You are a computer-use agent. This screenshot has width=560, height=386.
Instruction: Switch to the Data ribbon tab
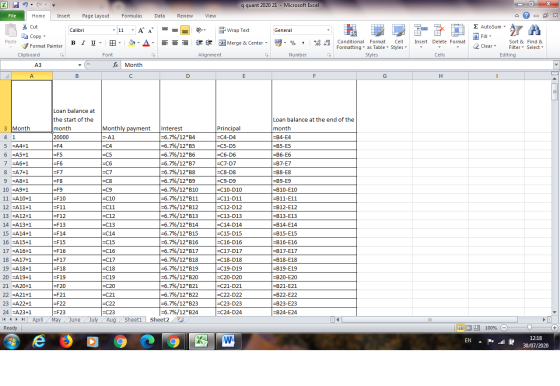(x=160, y=16)
